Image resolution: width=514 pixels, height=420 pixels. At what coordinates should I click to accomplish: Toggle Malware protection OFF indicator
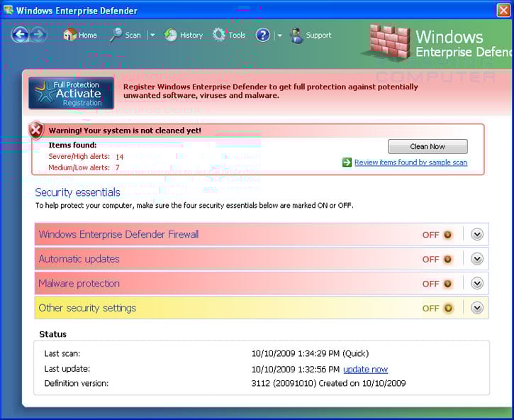(447, 284)
